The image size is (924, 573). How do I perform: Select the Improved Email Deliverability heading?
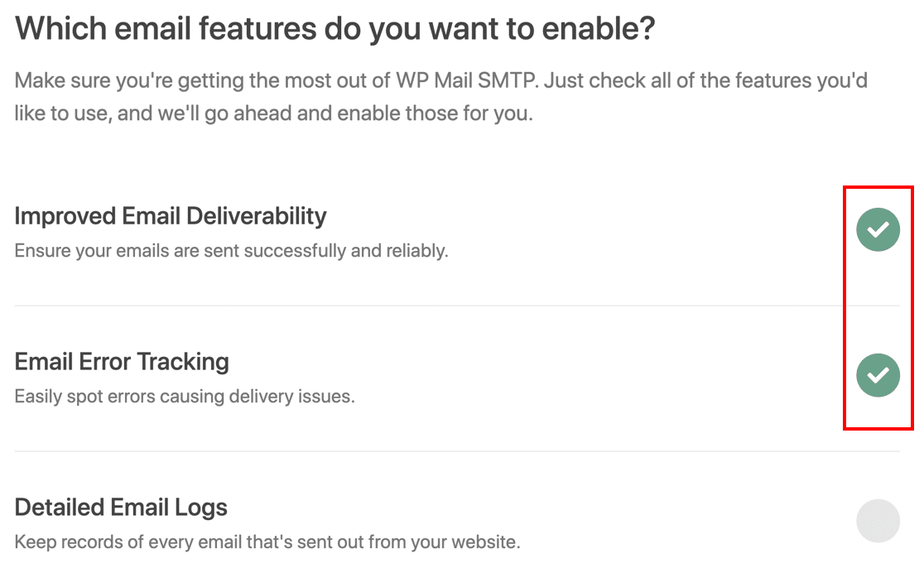pos(169,216)
